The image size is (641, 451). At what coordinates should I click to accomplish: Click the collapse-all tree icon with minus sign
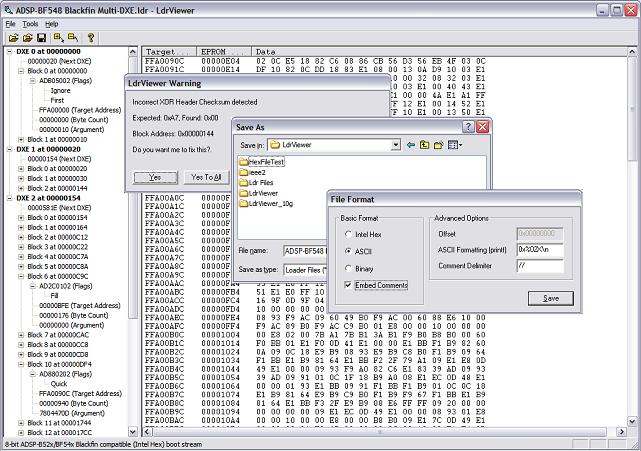point(73,38)
